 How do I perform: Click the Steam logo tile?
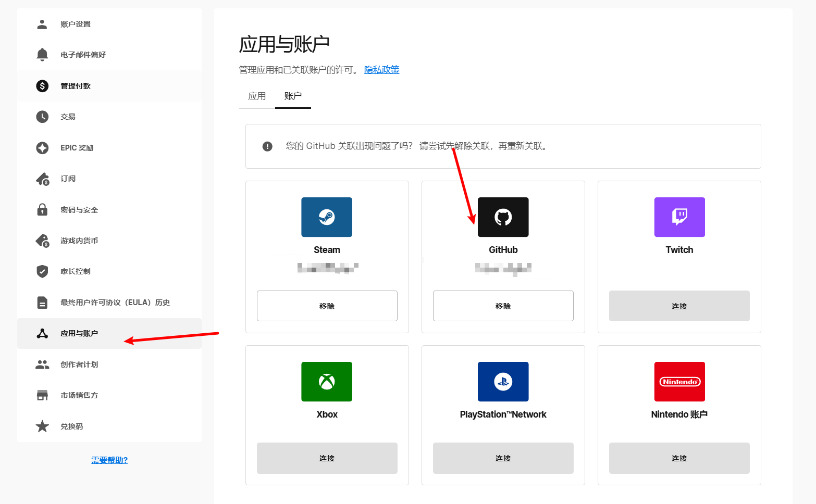coord(327,217)
